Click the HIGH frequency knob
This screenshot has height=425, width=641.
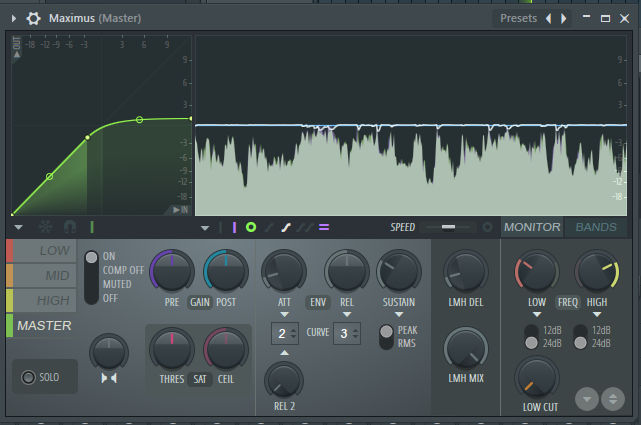coord(597,272)
